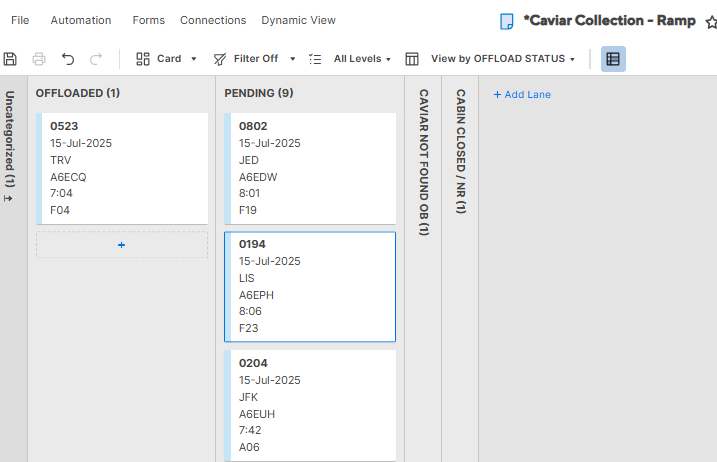Select card 0204 title
Image resolution: width=717 pixels, height=462 pixels.
(253, 363)
